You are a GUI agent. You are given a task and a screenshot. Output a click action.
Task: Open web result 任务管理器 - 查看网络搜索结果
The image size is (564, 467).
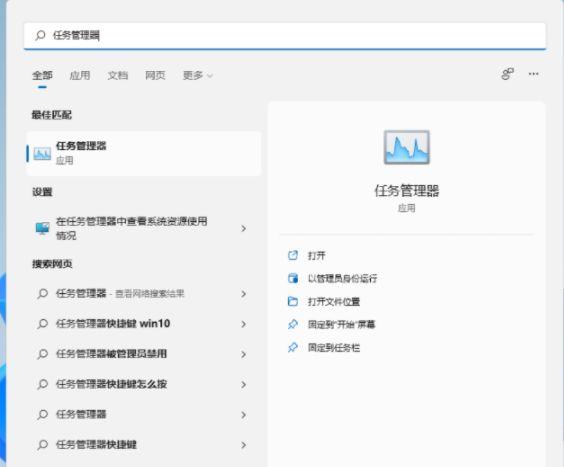(144, 294)
